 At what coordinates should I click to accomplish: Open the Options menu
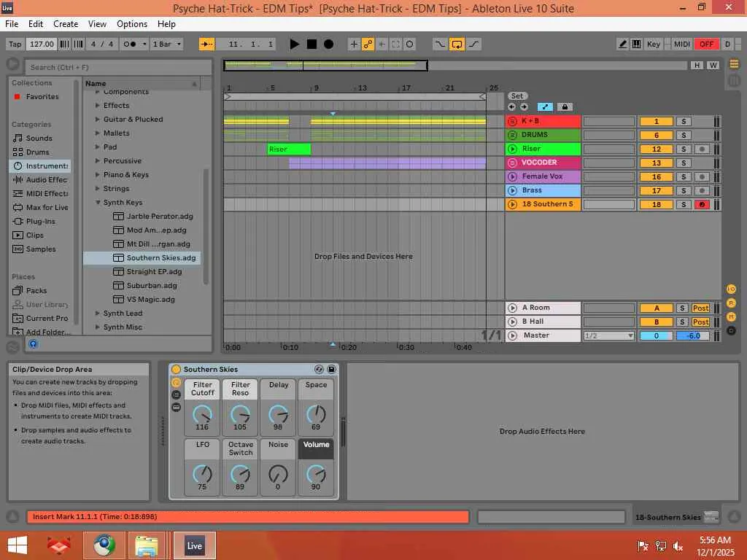[132, 24]
